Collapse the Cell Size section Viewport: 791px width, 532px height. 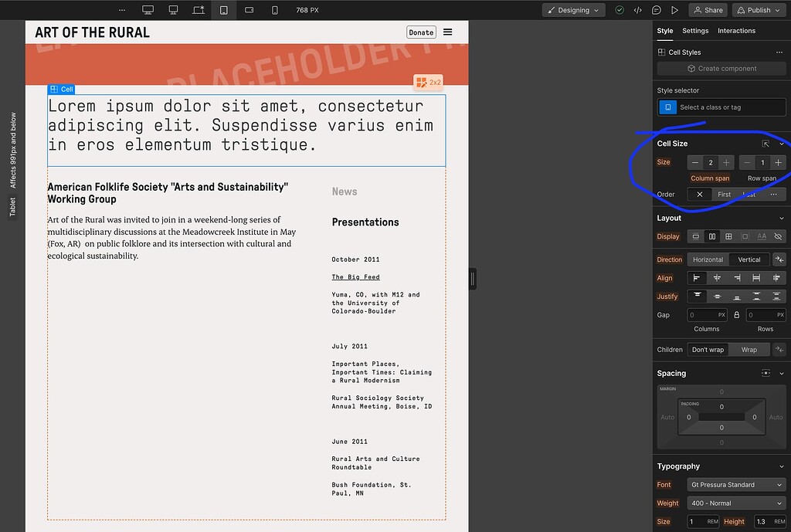[780, 143]
